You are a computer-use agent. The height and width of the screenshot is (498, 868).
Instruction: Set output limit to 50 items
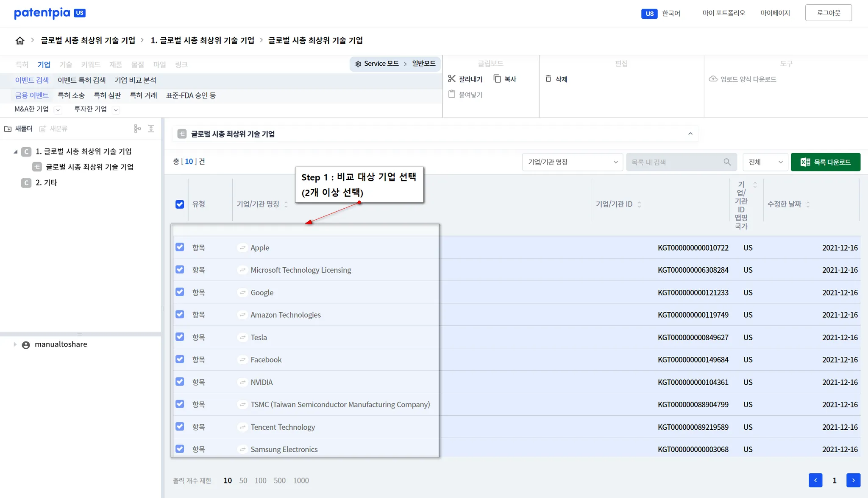pos(243,481)
